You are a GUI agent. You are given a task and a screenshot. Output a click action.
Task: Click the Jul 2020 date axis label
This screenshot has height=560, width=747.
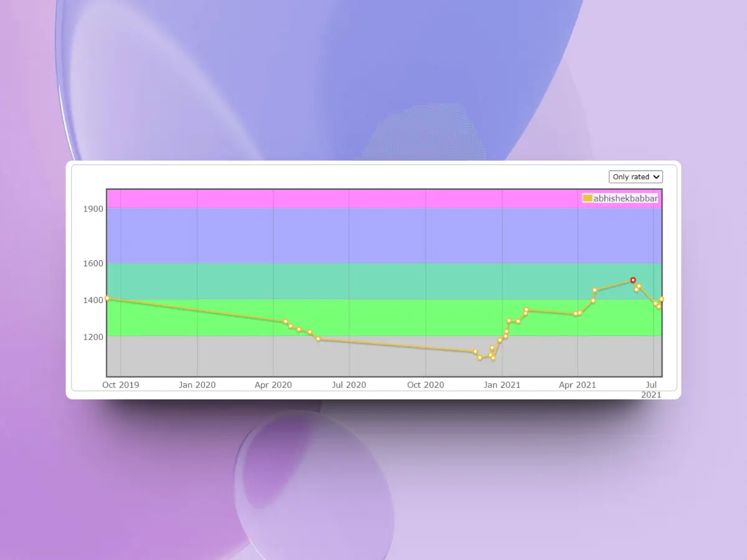349,385
